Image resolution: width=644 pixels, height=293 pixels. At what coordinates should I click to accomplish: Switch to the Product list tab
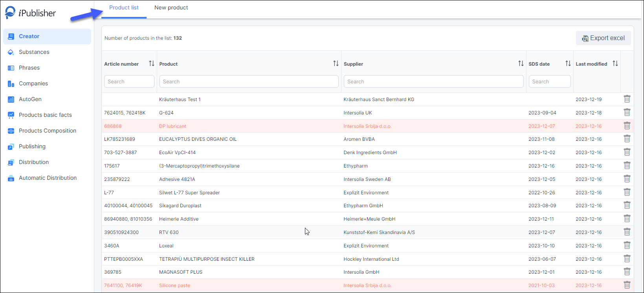pyautogui.click(x=124, y=8)
